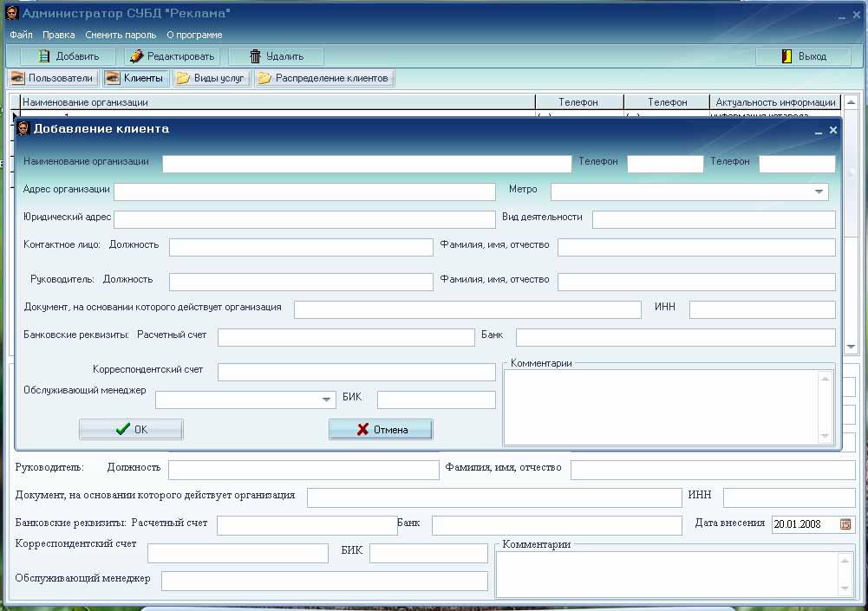Click the Телефон column header in table
The height and width of the screenshot is (611, 868).
pos(578,102)
